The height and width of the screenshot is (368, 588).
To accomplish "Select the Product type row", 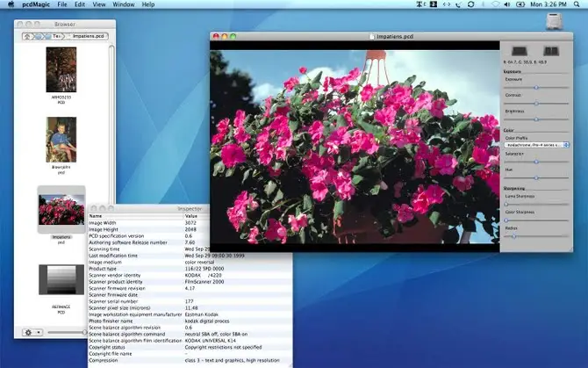I will [190, 269].
